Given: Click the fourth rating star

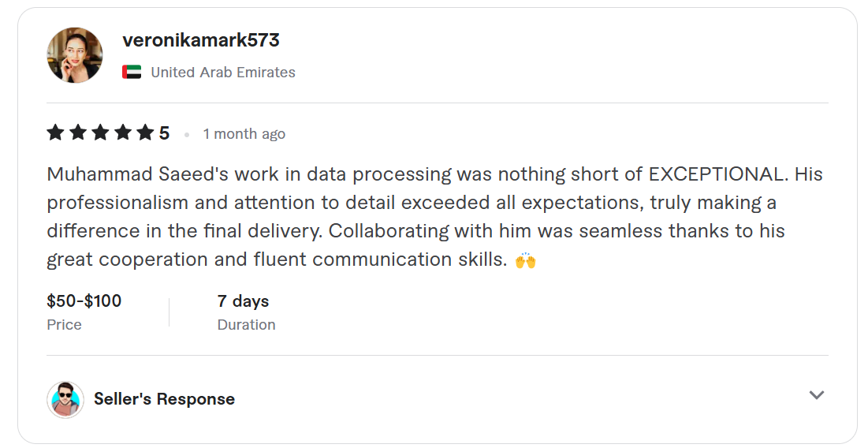Looking at the screenshot, I should pyautogui.click(x=122, y=133).
